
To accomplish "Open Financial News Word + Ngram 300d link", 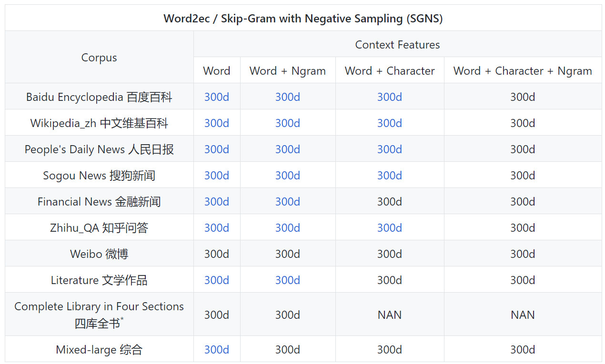I will (288, 202).
